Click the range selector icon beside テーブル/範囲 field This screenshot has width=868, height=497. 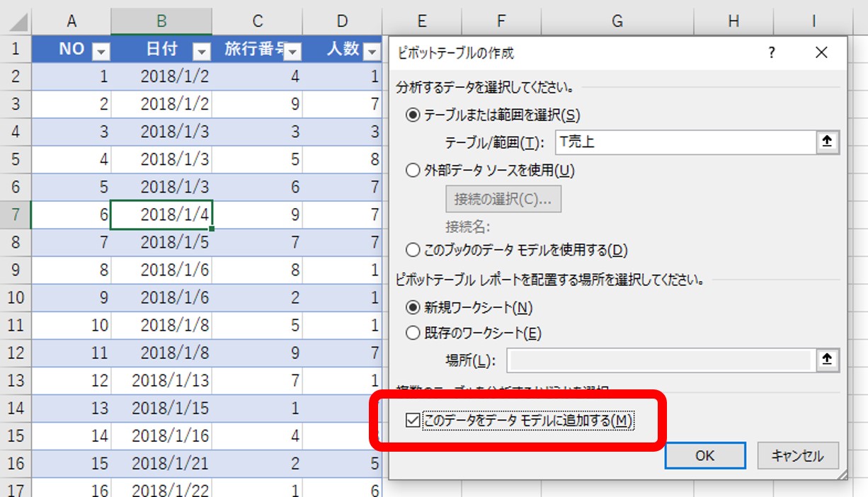click(826, 142)
